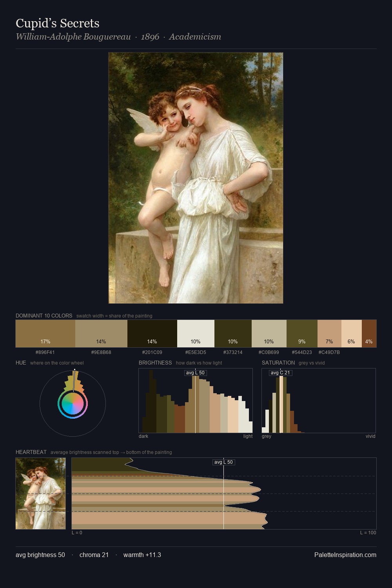Click the 4% brown swatch
Viewport: 392px width, 588px height.
click(369, 334)
